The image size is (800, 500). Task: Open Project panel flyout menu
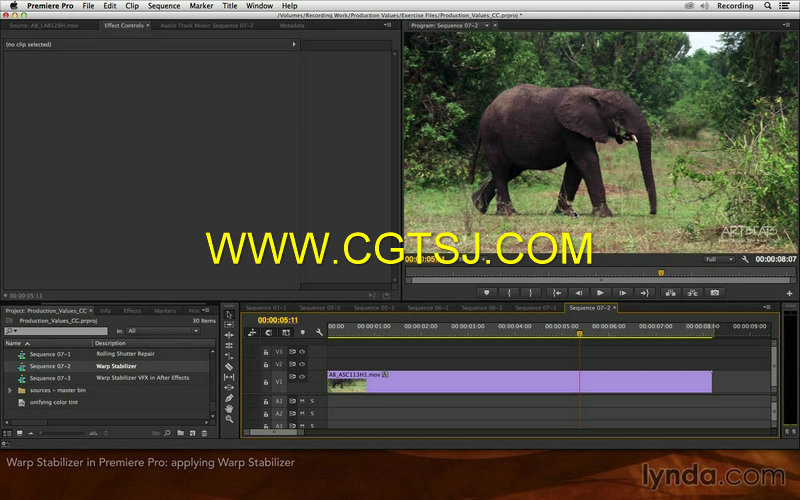206,310
